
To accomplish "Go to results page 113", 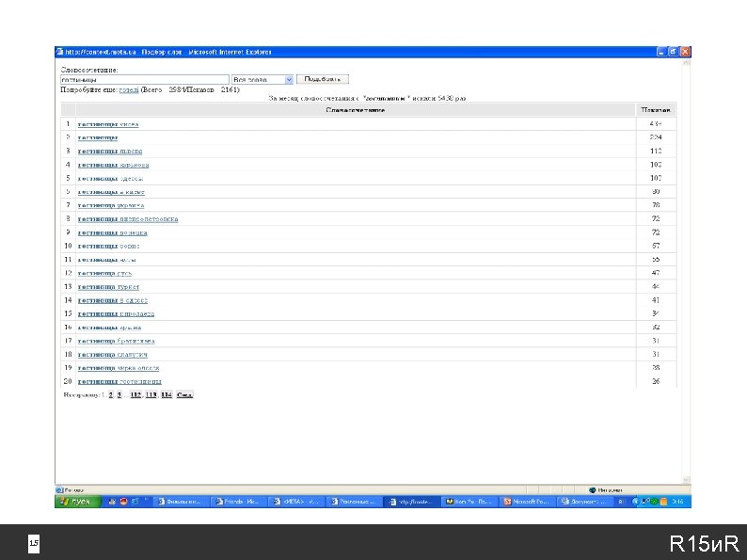I will 151,394.
